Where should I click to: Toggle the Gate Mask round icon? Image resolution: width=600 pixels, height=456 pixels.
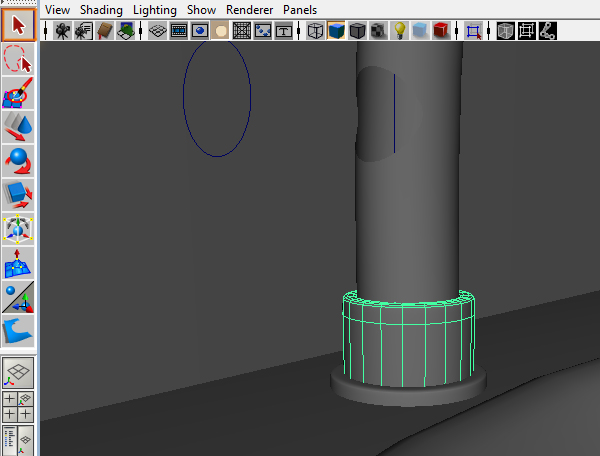point(221,31)
